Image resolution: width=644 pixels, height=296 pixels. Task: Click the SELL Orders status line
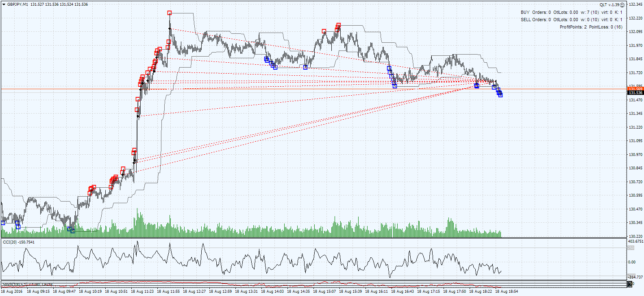pyautogui.click(x=572, y=20)
